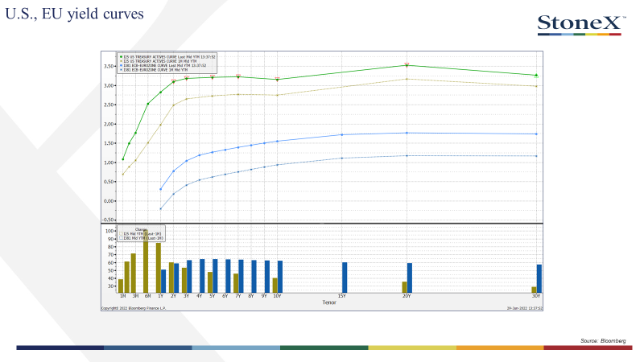Click the '30Y' tenor axis label

[536, 296]
